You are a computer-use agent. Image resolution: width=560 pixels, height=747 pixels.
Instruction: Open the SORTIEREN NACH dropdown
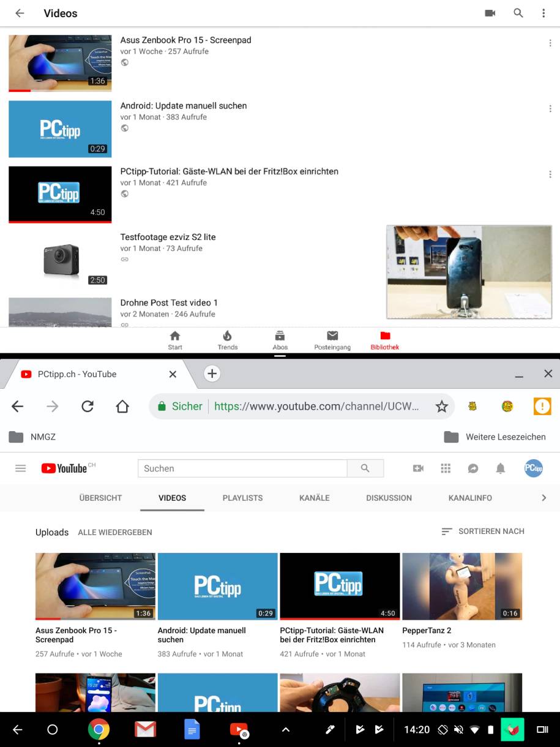pyautogui.click(x=483, y=531)
